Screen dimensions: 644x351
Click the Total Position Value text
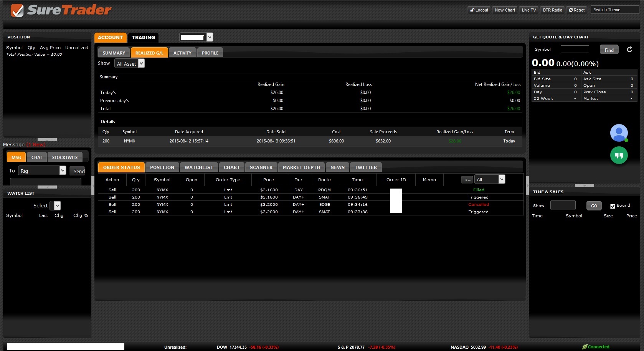pyautogui.click(x=34, y=54)
